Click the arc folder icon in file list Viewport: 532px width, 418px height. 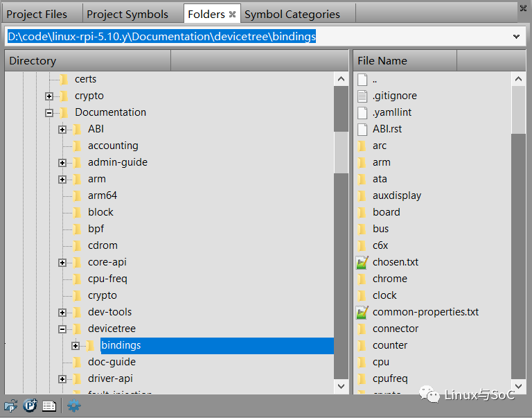(362, 146)
